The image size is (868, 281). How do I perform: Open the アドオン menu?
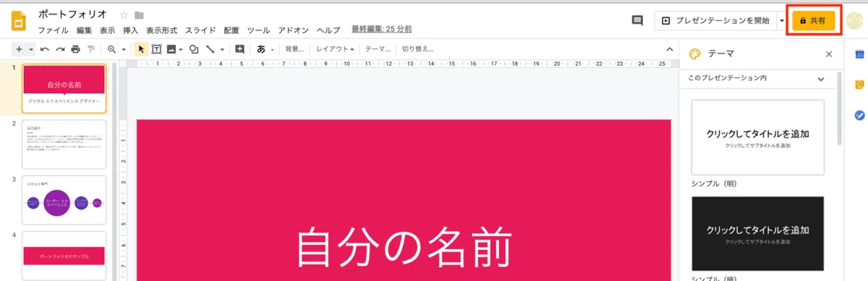(x=294, y=30)
